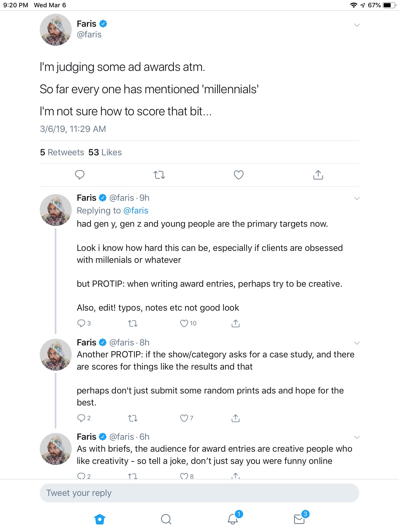Like the 9h reply with 10 likes
The height and width of the screenshot is (532, 399).
(x=184, y=323)
